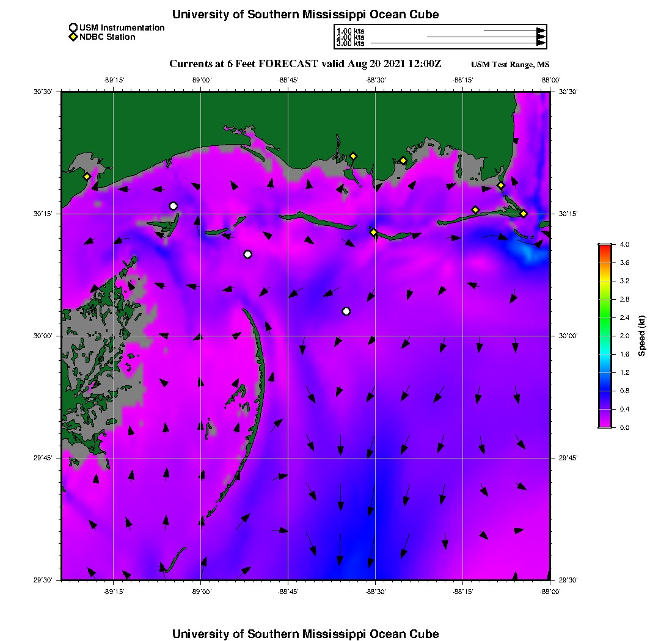This screenshot has height=641, width=672.
Task: Click the USM Instrumentation circle symbol in the legend
Action: coord(73,28)
